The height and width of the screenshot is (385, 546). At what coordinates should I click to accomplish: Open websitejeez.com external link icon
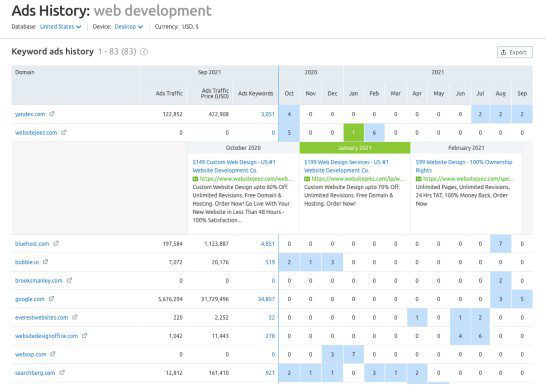tap(64, 132)
